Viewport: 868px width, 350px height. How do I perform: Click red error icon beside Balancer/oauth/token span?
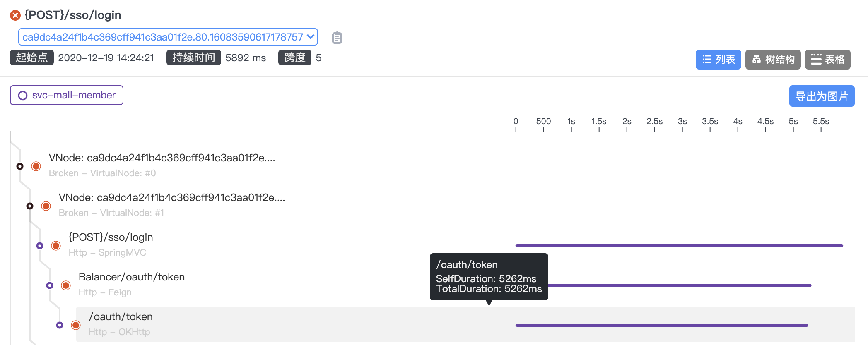tap(66, 285)
